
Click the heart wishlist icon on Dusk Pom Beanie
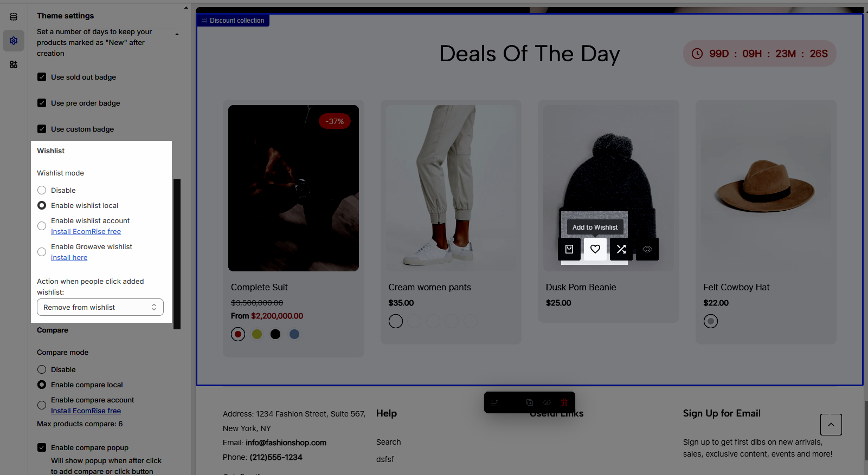(x=595, y=249)
